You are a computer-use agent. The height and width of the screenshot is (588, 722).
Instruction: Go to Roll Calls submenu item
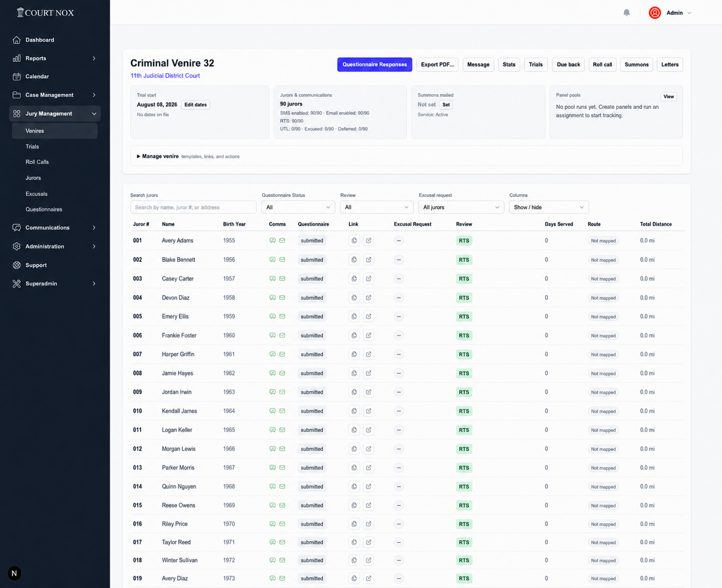coord(37,162)
